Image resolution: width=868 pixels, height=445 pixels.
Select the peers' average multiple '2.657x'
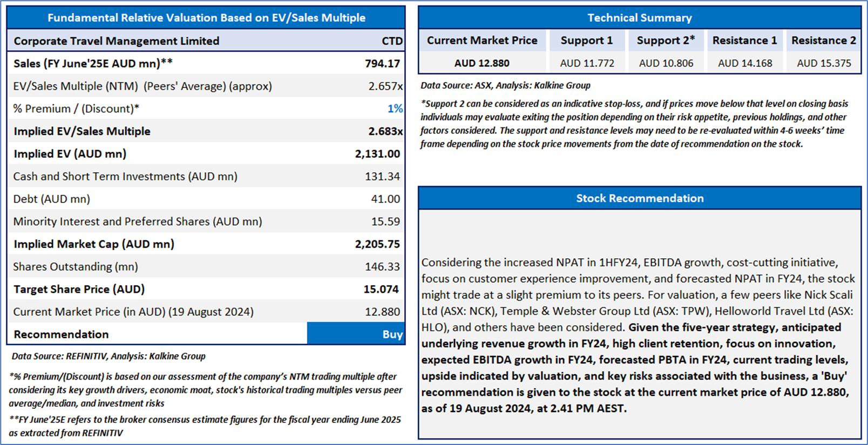tap(385, 86)
